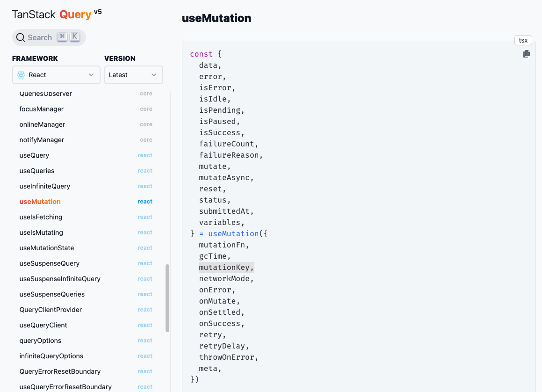
Task: Navigate to useQuery reference
Action: (x=34, y=155)
